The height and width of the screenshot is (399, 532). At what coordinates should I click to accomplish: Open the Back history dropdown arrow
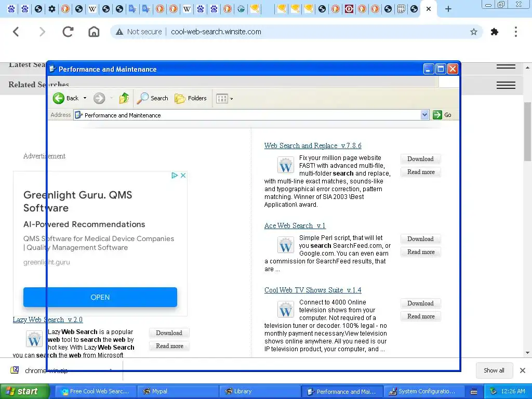click(x=85, y=98)
